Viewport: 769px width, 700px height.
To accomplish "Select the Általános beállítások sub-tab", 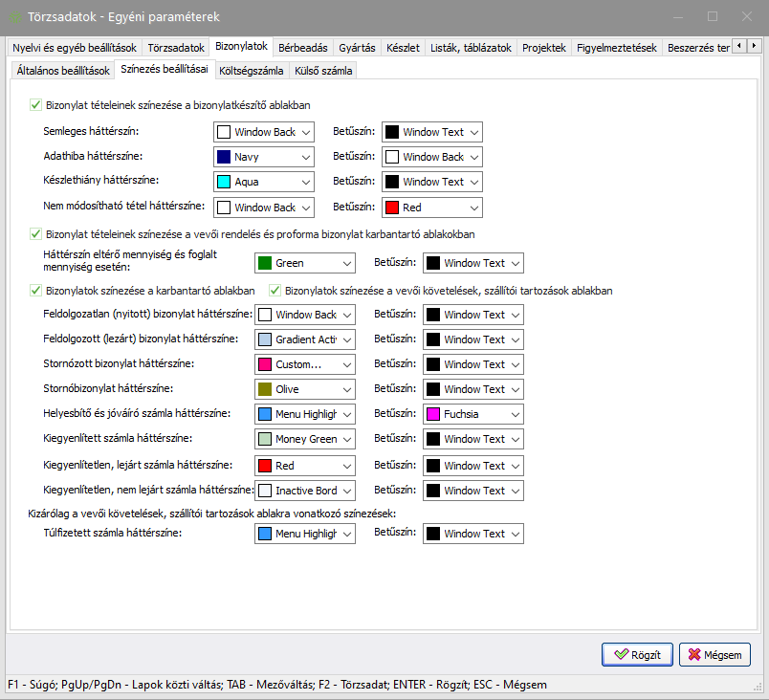I will pyautogui.click(x=63, y=71).
